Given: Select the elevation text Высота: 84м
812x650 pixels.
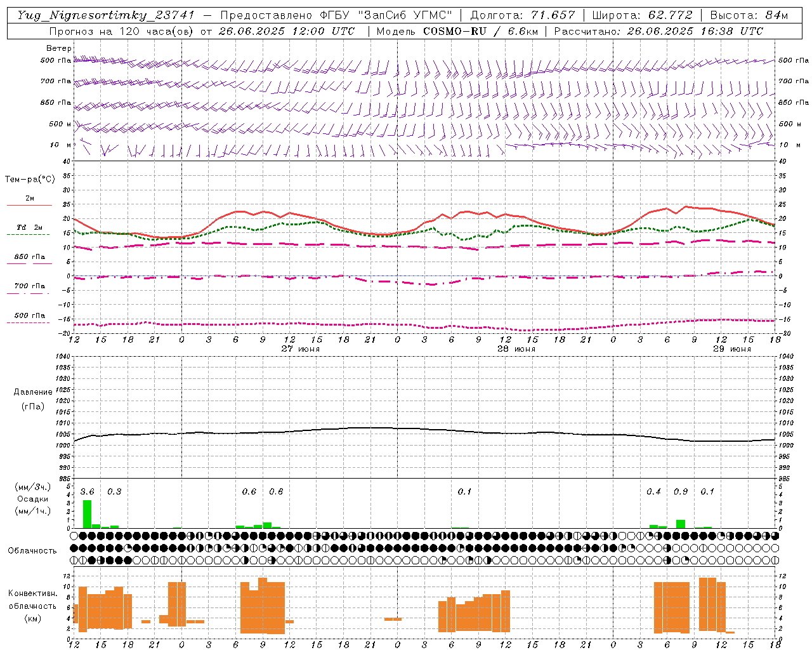Looking at the screenshot, I should pos(749,15).
